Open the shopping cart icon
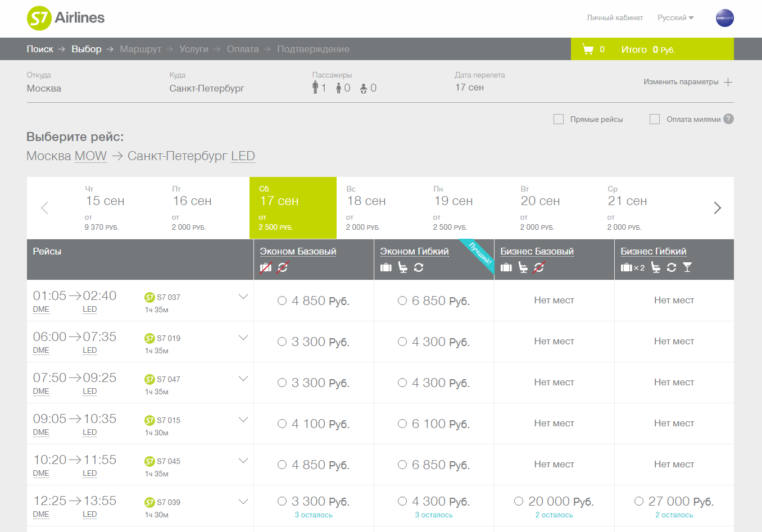Image resolution: width=762 pixels, height=532 pixels. (x=588, y=49)
